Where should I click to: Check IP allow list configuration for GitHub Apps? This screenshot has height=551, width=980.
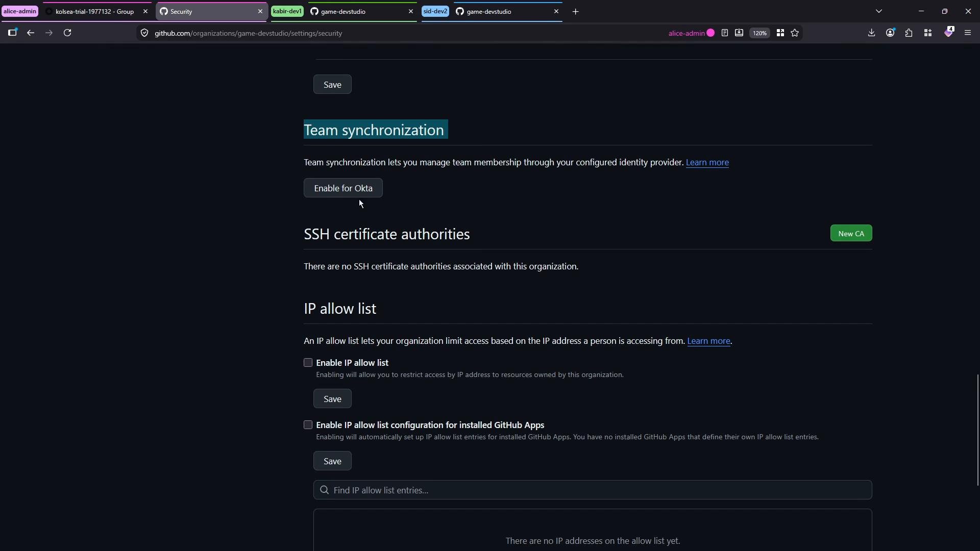pyautogui.click(x=308, y=425)
